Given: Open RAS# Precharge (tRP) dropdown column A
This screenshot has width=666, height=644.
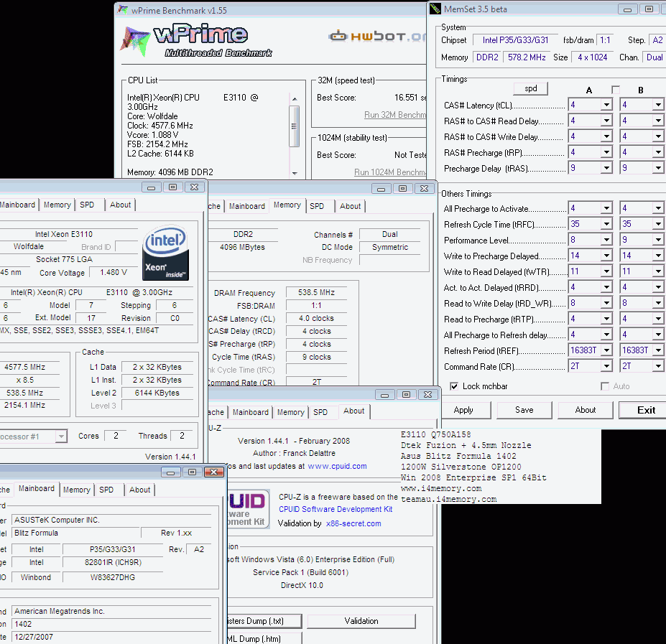Looking at the screenshot, I should coord(606,152).
